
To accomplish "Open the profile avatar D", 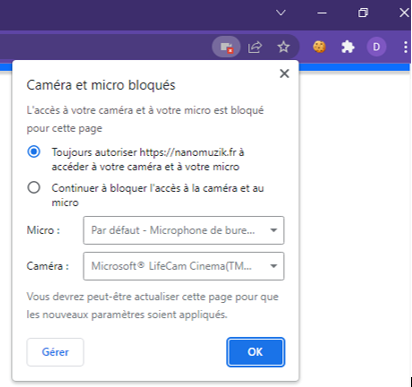I will 376,47.
